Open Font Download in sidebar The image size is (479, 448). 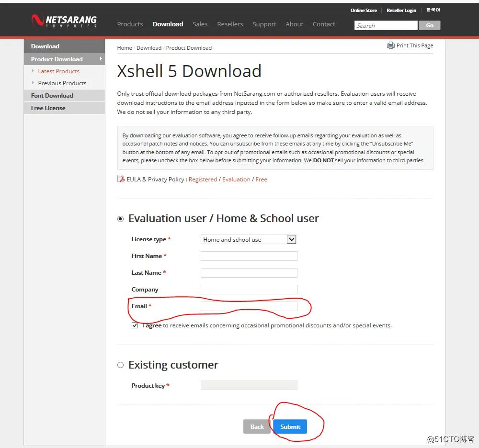(65, 96)
